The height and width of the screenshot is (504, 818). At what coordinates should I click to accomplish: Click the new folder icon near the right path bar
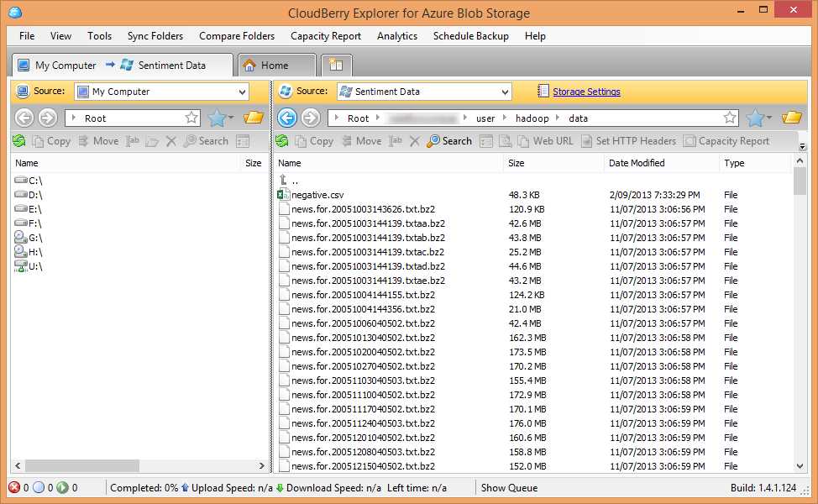tap(790, 118)
